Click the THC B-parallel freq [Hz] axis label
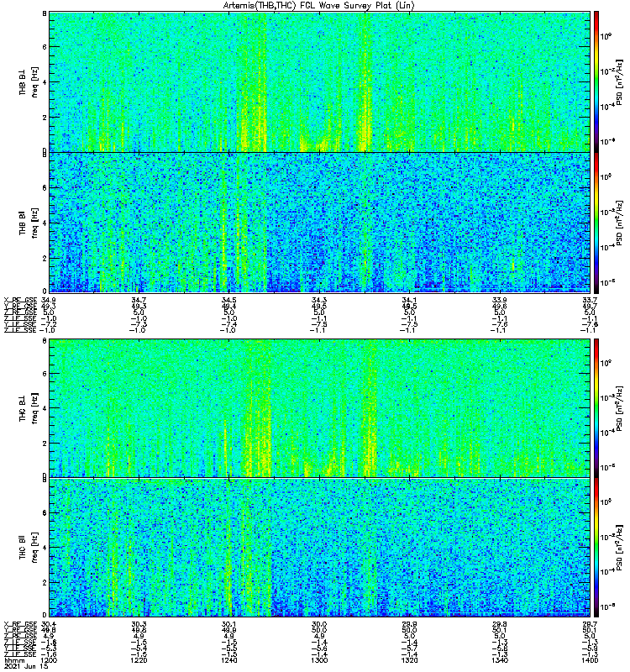630x672 pixels. 34,548
